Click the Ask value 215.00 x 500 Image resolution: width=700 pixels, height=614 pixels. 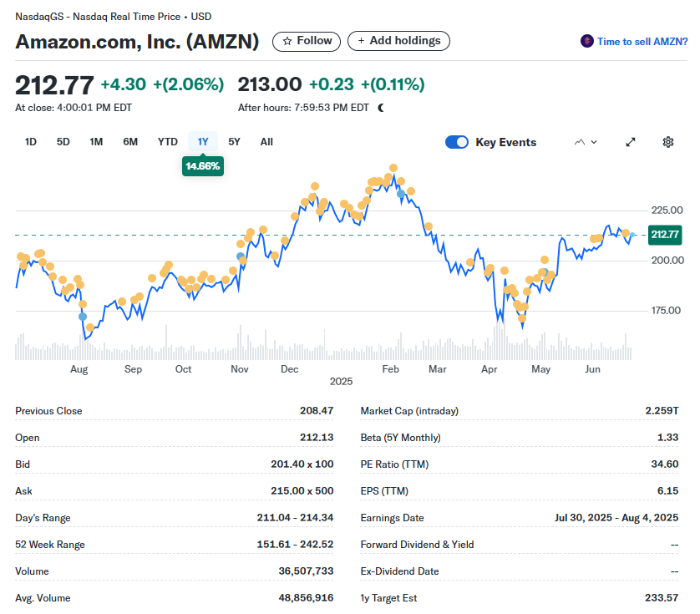click(x=302, y=491)
